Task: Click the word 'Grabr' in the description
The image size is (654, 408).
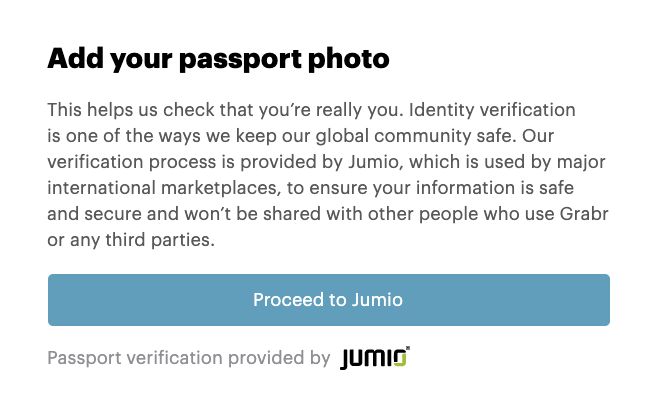Action: click(584, 214)
